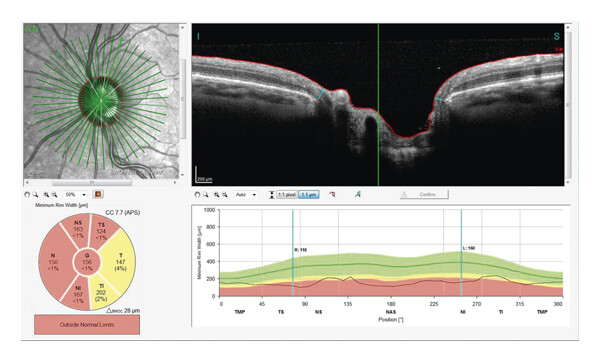Viewport: 600px width, 362px height.
Task: Click the horizontal scrollbar below fundus image
Action: [101, 182]
